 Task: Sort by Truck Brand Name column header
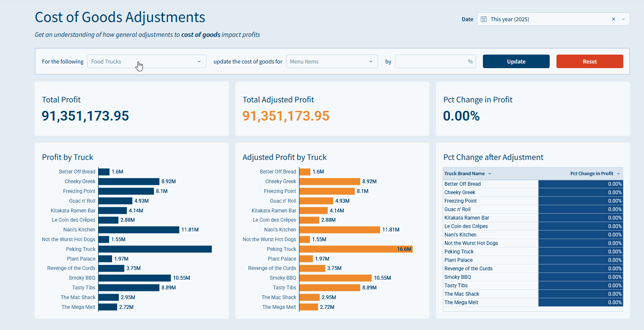[x=464, y=173]
